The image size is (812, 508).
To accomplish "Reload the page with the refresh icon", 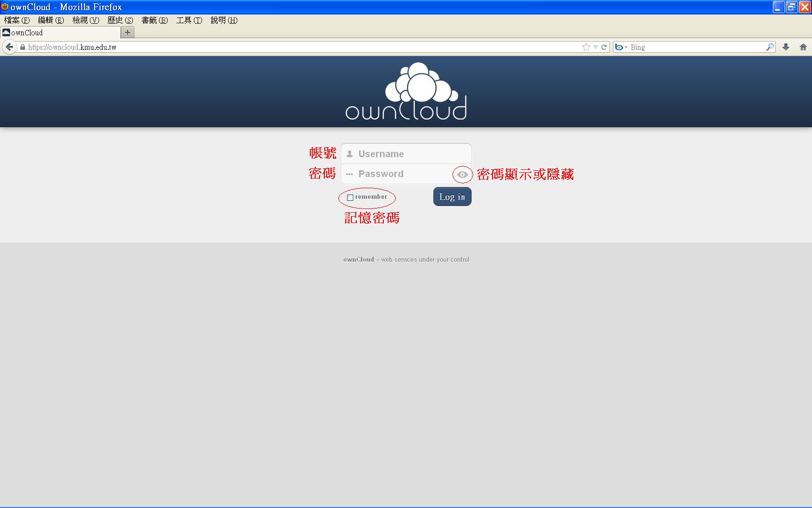I will (x=604, y=47).
